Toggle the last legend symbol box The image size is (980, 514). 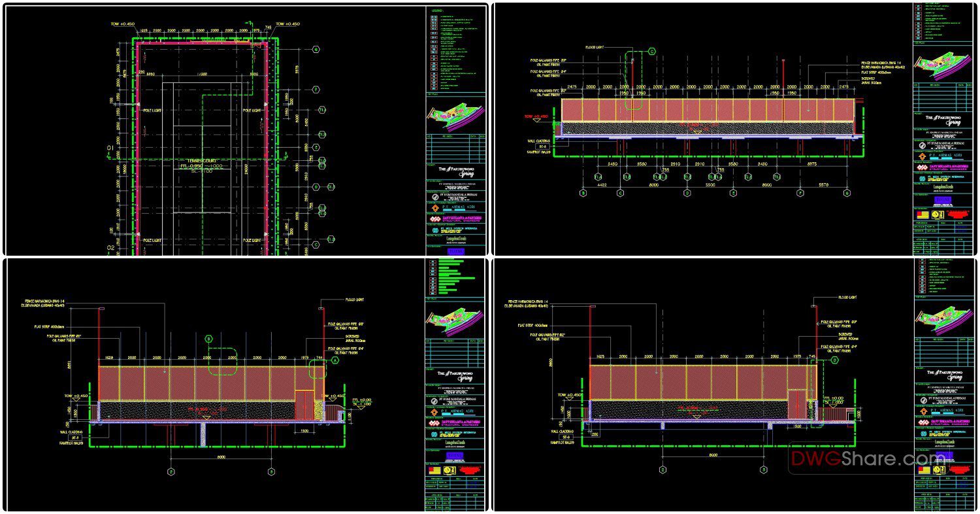pos(434,88)
